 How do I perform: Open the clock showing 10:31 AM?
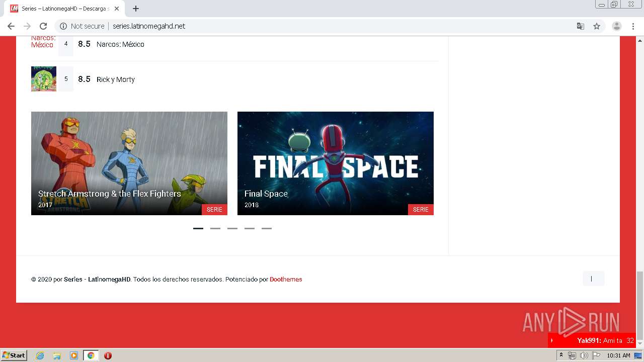click(x=618, y=355)
